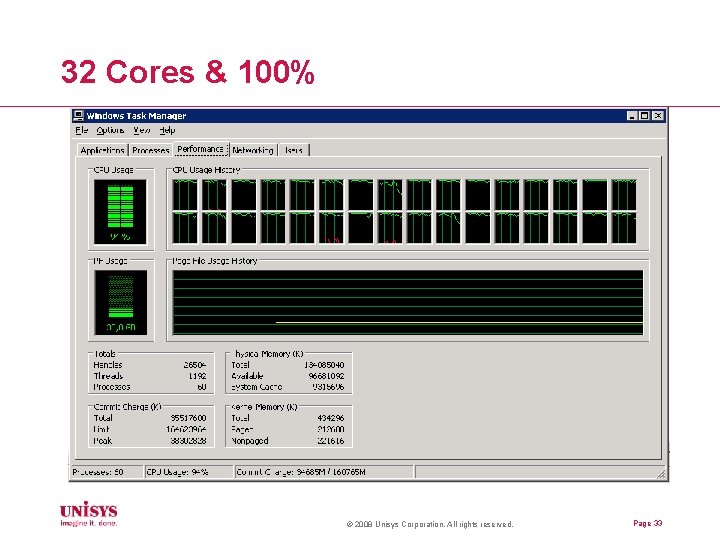The image size is (720, 540).
Task: Select the Performance tab
Action: (201, 149)
